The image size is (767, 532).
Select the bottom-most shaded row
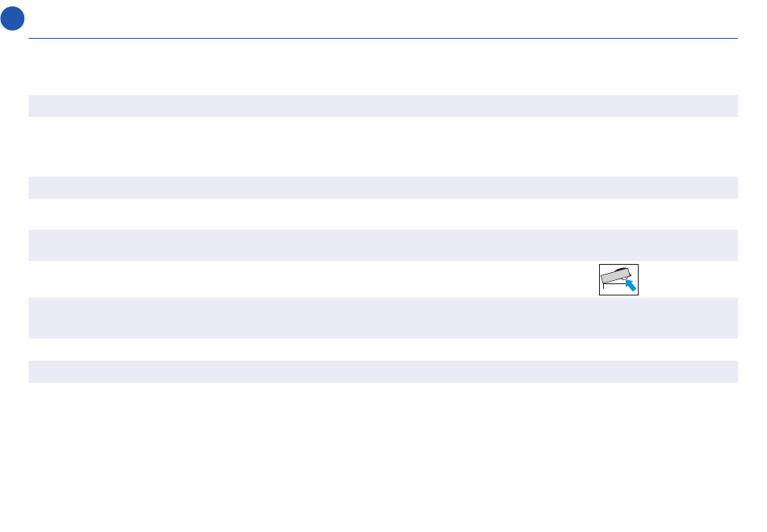383,371
